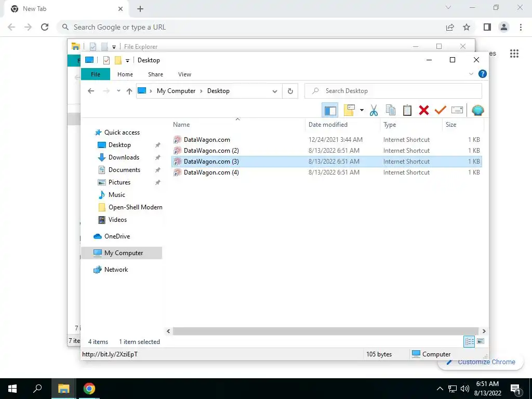
Task: Open the recent locations dropdown arrow
Action: [118, 91]
